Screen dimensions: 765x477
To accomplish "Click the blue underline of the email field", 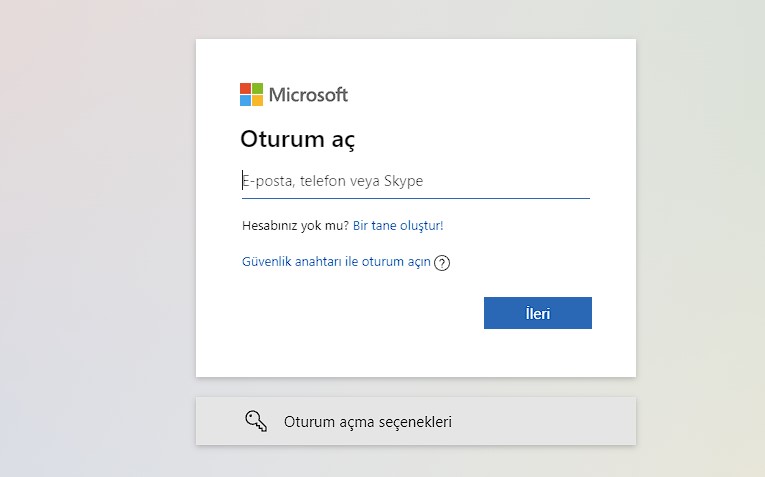I will pos(415,198).
